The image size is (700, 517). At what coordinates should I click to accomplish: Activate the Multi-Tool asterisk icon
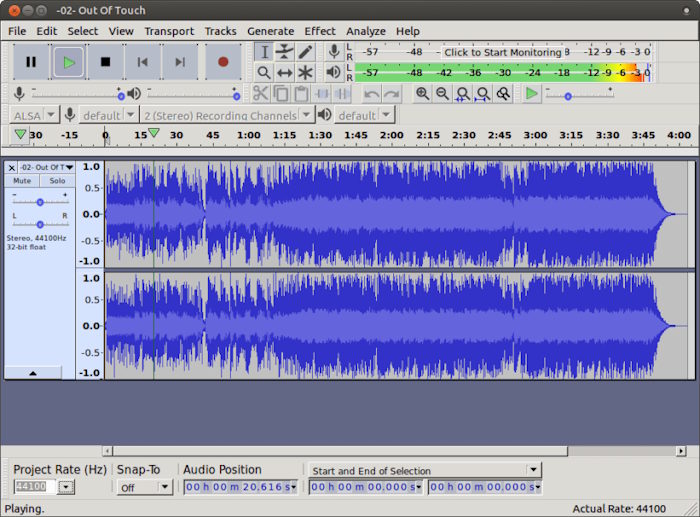pos(305,72)
